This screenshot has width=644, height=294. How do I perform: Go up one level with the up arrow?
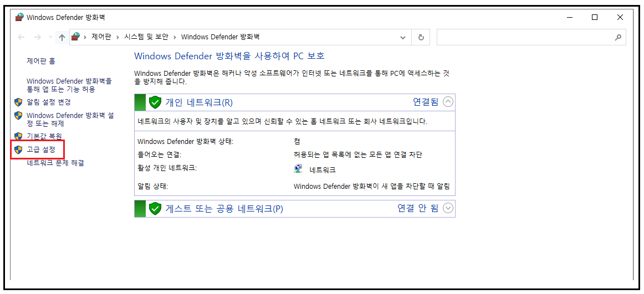[x=62, y=37]
